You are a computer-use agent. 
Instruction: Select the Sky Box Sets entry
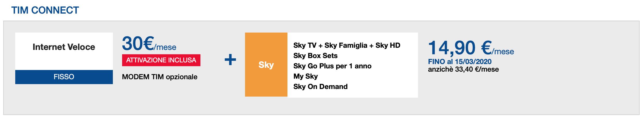315,56
